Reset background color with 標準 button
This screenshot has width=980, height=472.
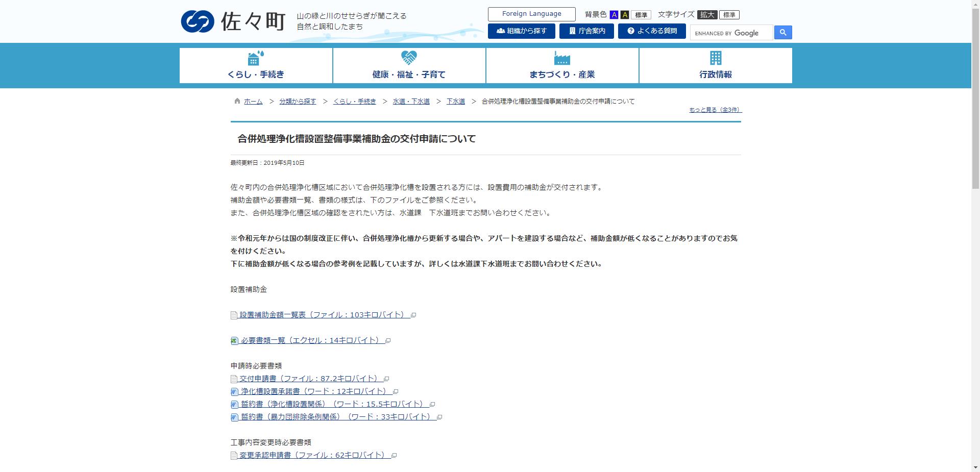(641, 15)
